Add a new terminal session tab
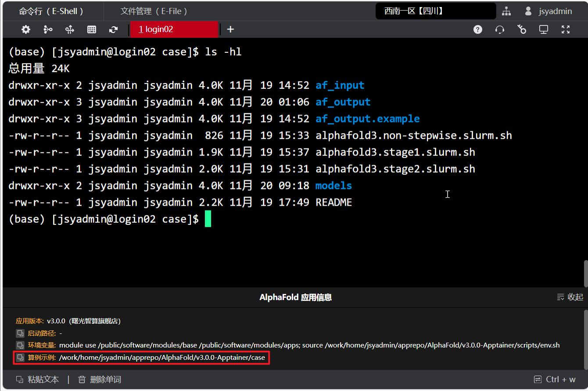Viewport: 588px width, 391px height. click(x=230, y=29)
